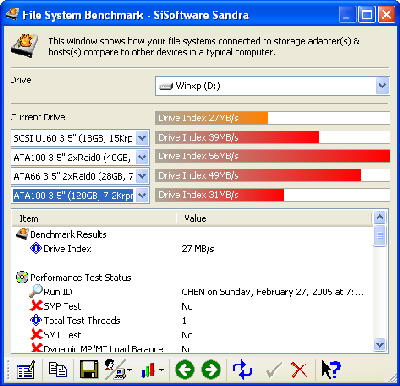The height and width of the screenshot is (386, 400).
Task: Open the options checklist toolbar icon
Action: coord(26,370)
